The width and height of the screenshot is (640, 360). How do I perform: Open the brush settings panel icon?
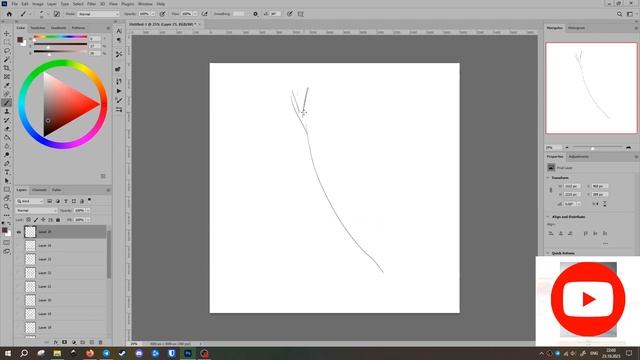click(x=57, y=14)
